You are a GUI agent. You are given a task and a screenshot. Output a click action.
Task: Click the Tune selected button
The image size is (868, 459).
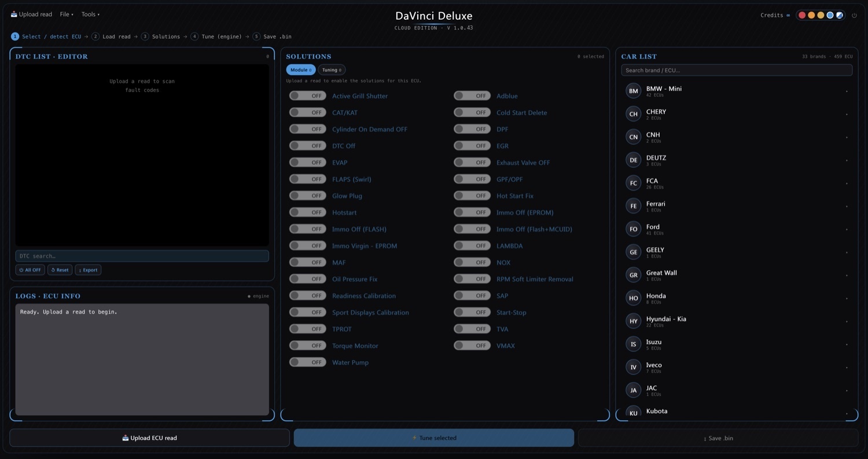[x=434, y=438]
